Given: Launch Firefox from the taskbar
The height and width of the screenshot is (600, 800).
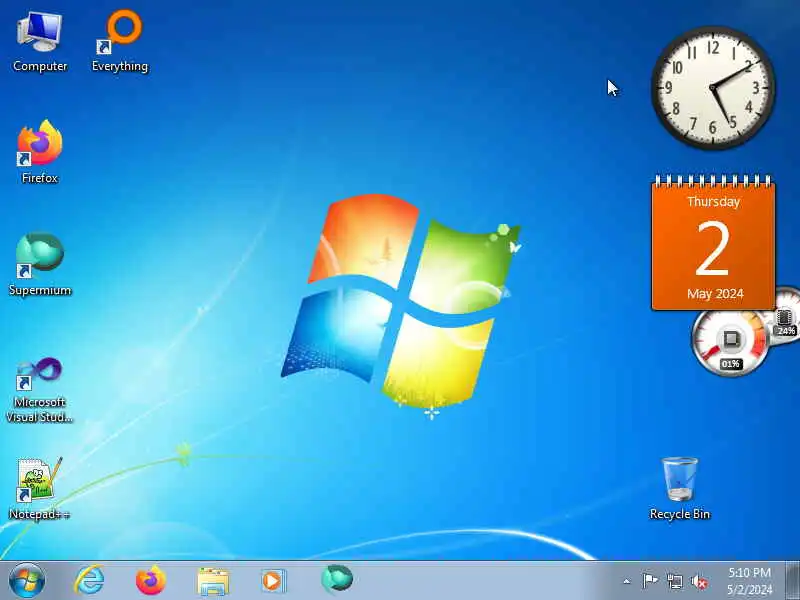Looking at the screenshot, I should tap(151, 581).
